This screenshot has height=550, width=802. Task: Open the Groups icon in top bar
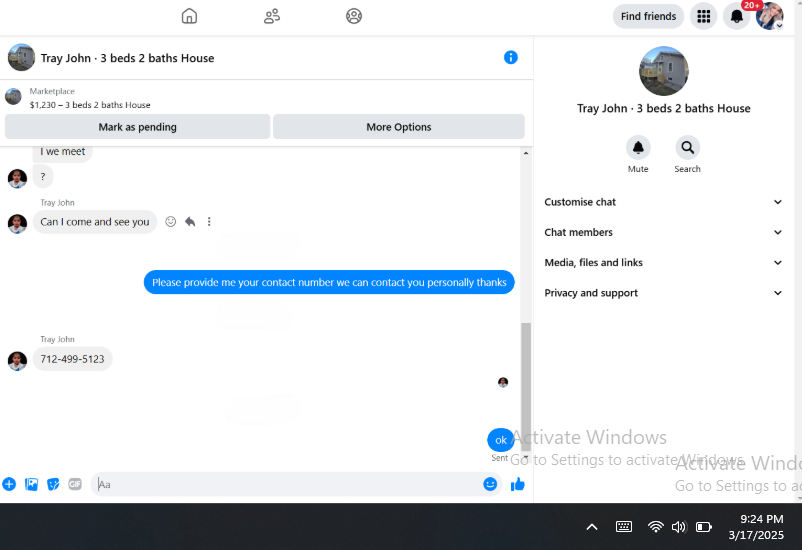coord(354,16)
